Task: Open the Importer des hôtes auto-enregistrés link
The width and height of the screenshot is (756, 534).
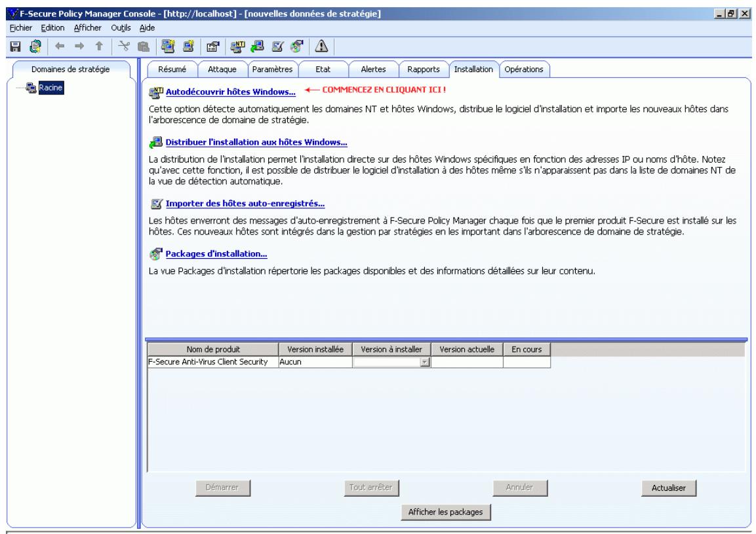Action: pos(245,203)
